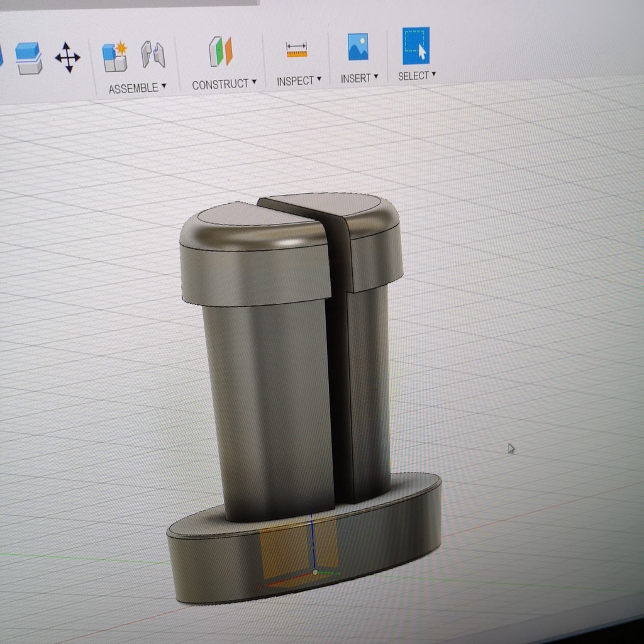Open the SELECT dropdown arrow

pos(434,75)
